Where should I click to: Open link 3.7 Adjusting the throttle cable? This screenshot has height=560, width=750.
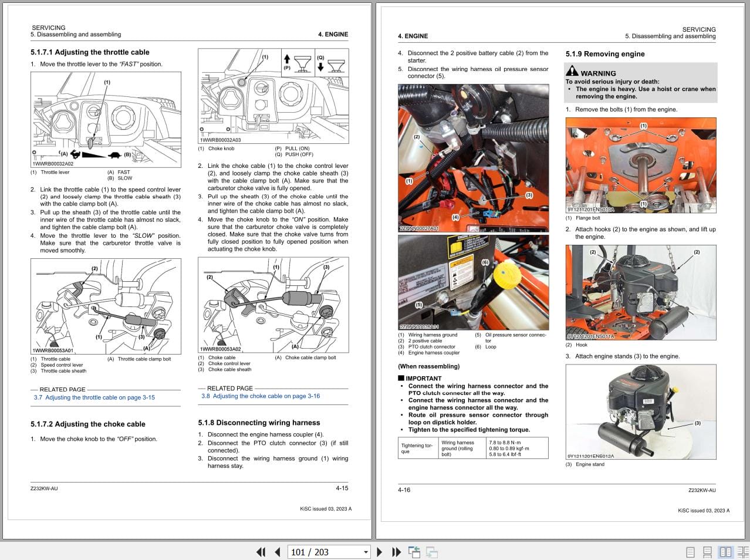coord(94,397)
